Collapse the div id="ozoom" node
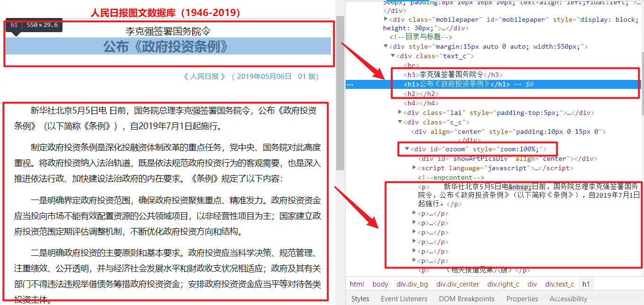Image resolution: width=644 pixels, height=305 pixels. click(x=407, y=149)
